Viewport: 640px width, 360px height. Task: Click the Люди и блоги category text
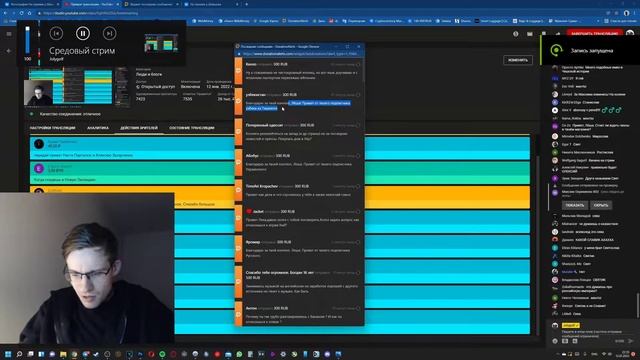[x=149, y=74]
